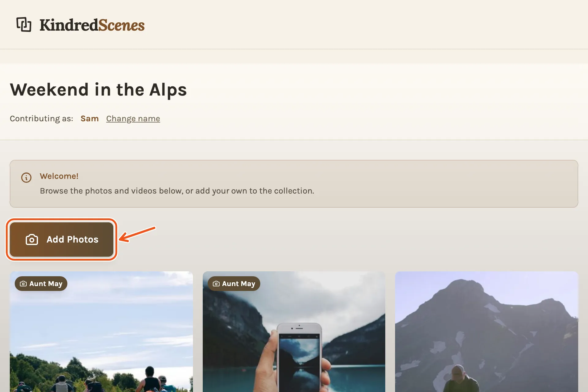Viewport: 588px width, 392px height.
Task: Click the Aunt May label on lake photo
Action: pos(239,284)
